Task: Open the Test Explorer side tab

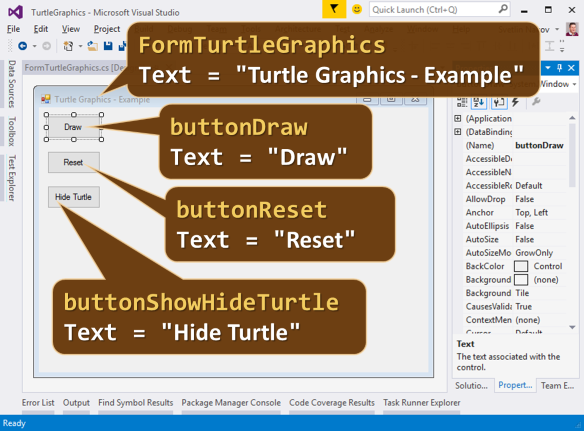Action: pos(12,178)
